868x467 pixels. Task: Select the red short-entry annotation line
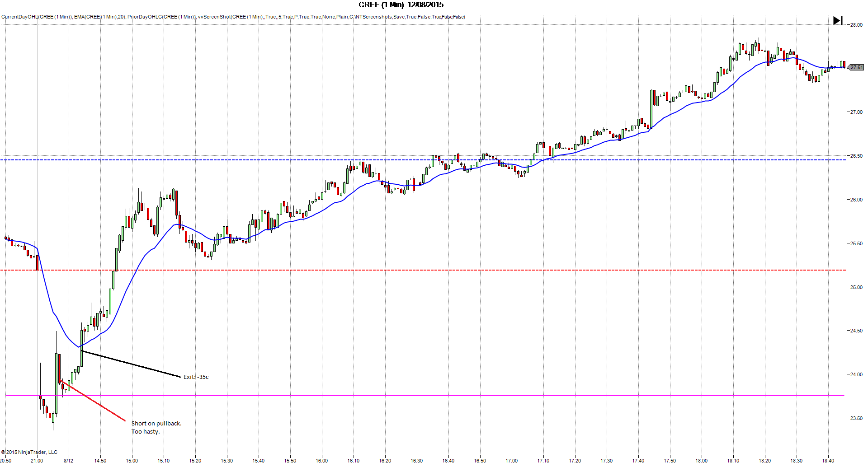point(93,401)
